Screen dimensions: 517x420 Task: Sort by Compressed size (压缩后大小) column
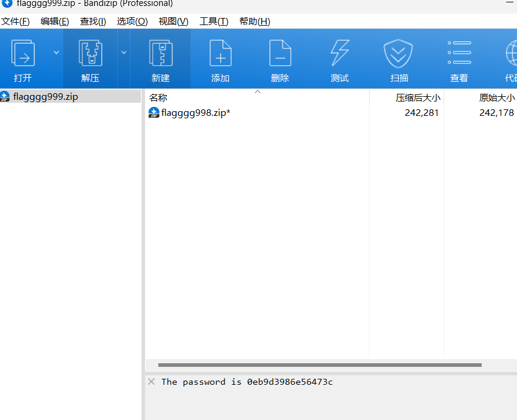point(418,97)
